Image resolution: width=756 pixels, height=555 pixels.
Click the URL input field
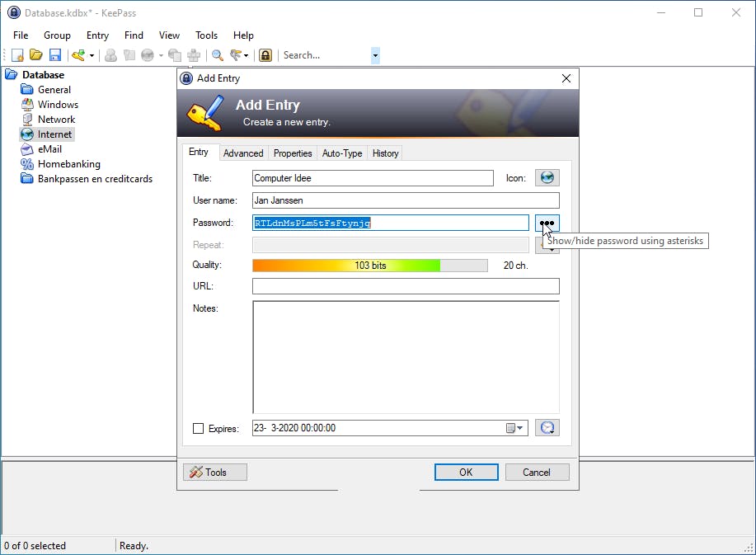(406, 286)
